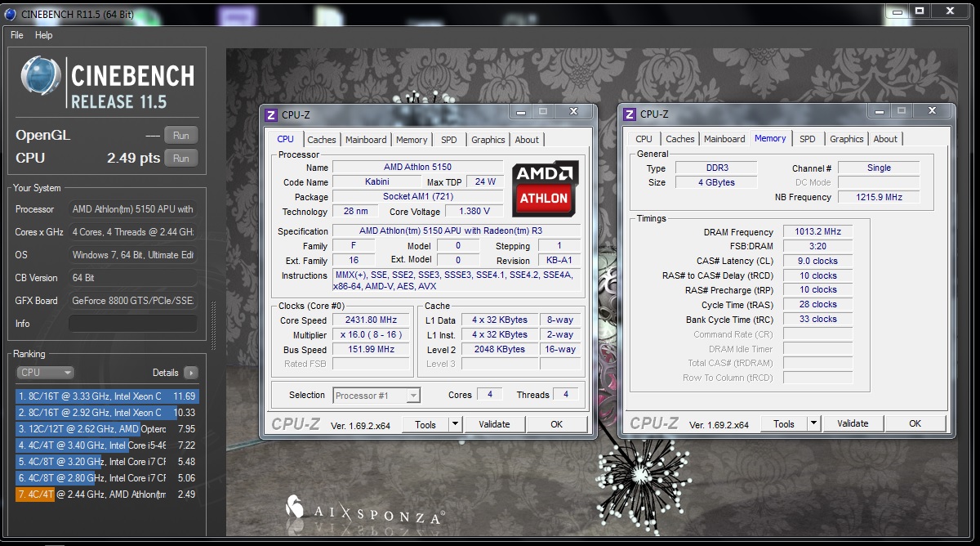980x546 pixels.
Task: Select ranking row 2 Xeon 10.33
Action: [107, 413]
